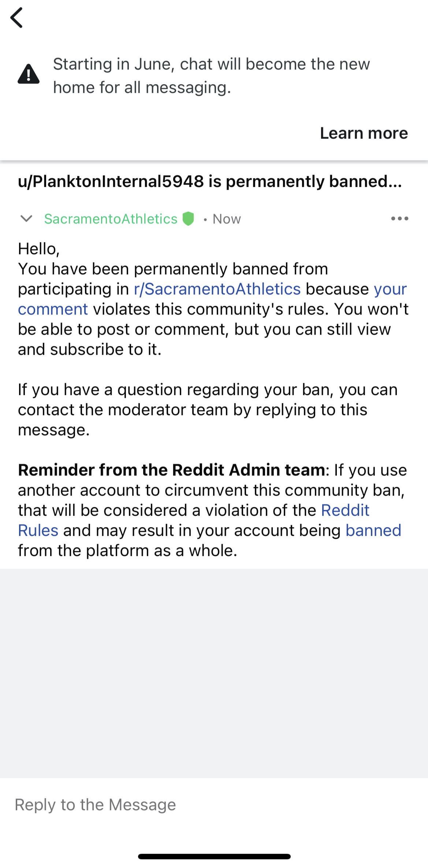Tap the empty gray area below message
Viewport: 428px width, 868px height.
point(214,673)
